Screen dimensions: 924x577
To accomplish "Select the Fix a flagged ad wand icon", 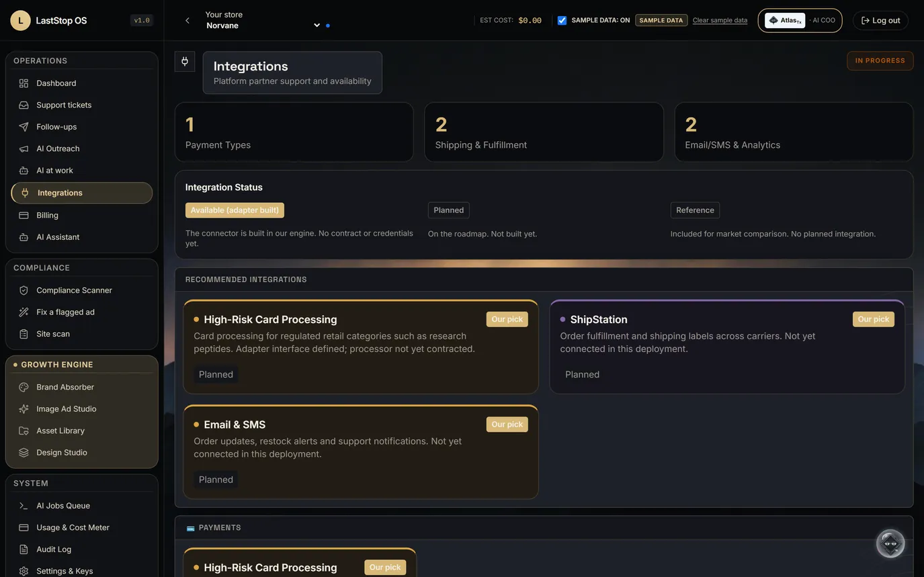I will [24, 312].
